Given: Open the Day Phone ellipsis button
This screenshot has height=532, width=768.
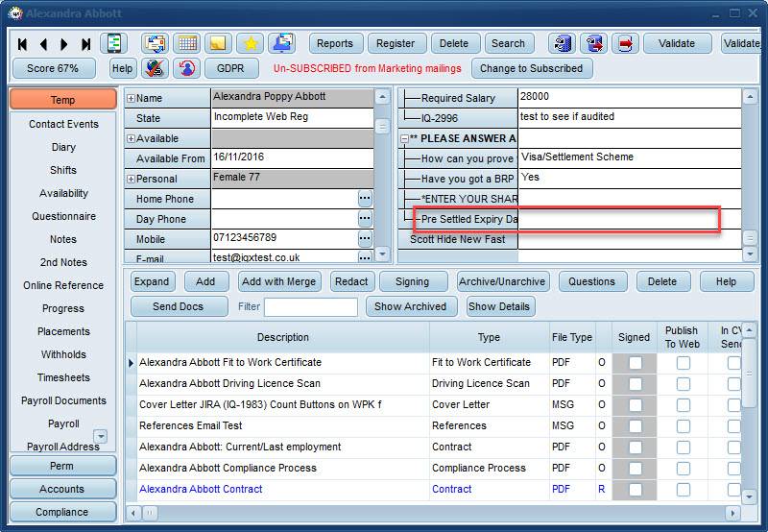Looking at the screenshot, I should [x=365, y=219].
